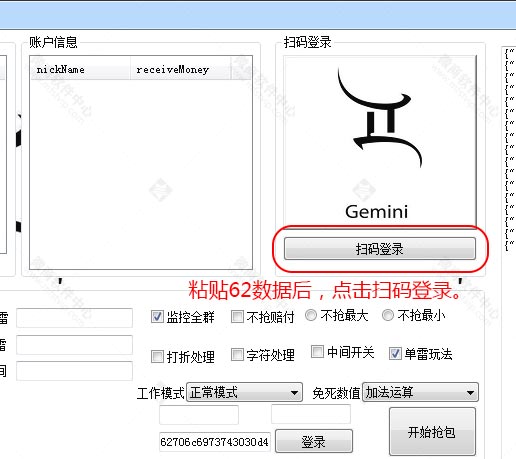
Task: Click the nickName column header
Action: [x=80, y=69]
